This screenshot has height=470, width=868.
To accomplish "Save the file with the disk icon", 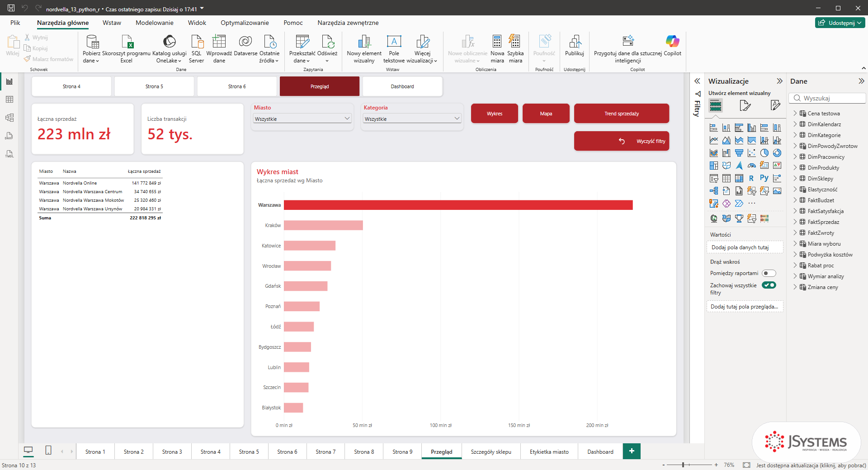I will pyautogui.click(x=11, y=8).
